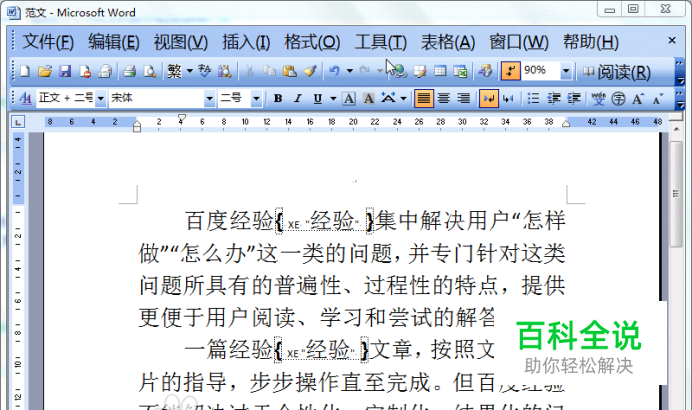Open the 编辑(E) menu

click(x=113, y=42)
